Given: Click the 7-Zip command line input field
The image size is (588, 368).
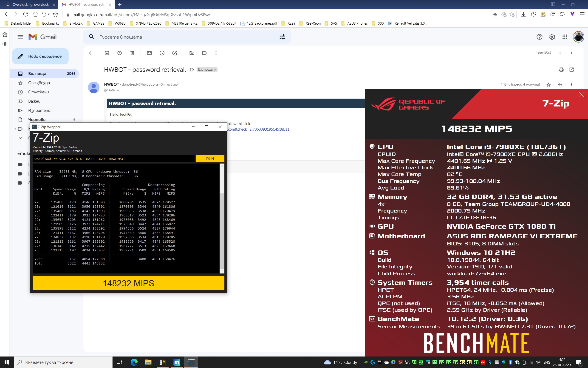Looking at the screenshot, I should pos(114,159).
